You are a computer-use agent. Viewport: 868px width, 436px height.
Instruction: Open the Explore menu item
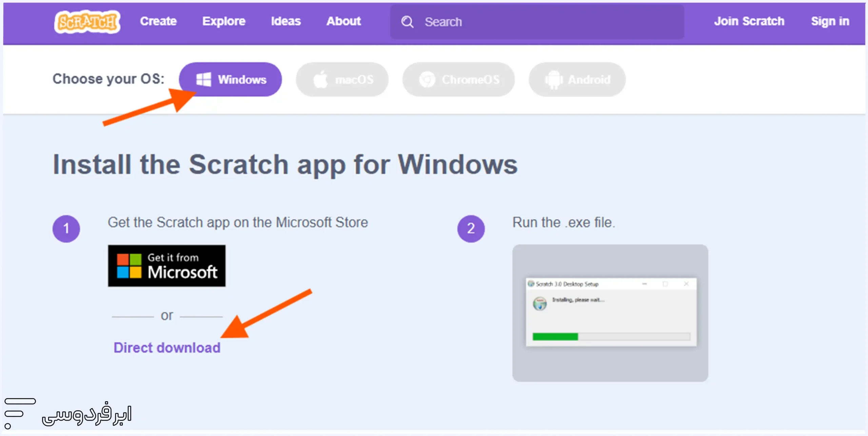(x=224, y=21)
